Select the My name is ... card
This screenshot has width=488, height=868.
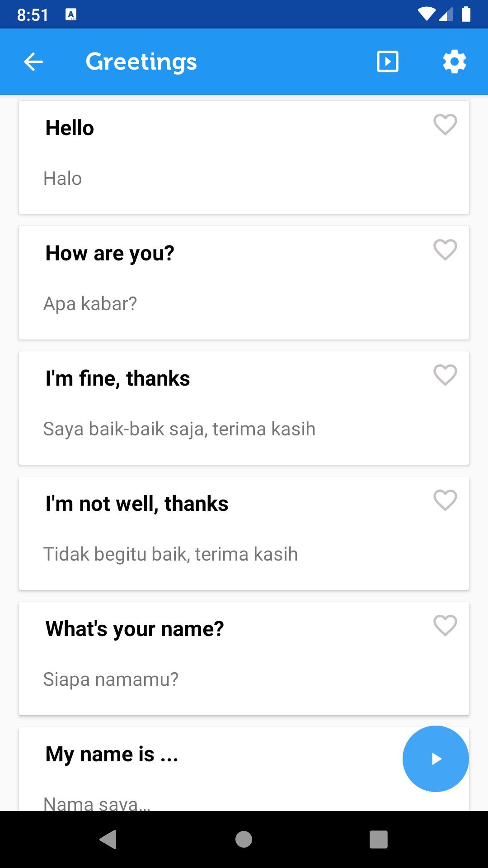pos(208,769)
